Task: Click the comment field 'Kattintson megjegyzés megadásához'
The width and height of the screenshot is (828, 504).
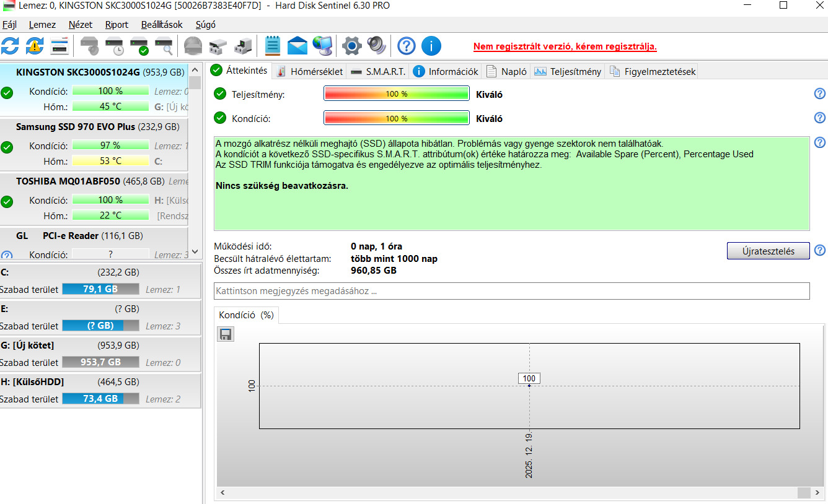Action: (511, 290)
